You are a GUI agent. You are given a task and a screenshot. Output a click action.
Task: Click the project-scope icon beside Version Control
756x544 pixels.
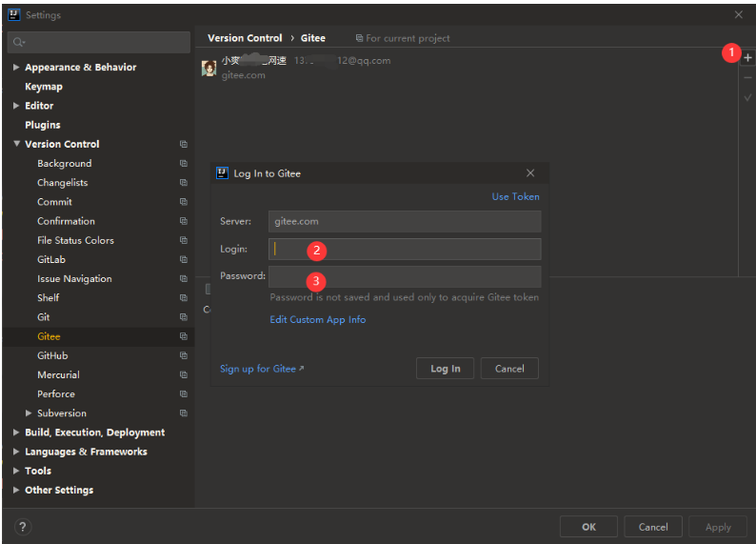183,144
